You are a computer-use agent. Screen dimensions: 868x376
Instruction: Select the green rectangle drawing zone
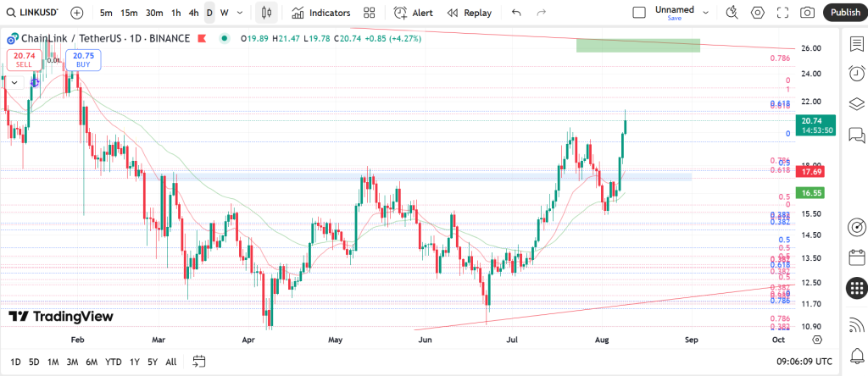[637, 46]
